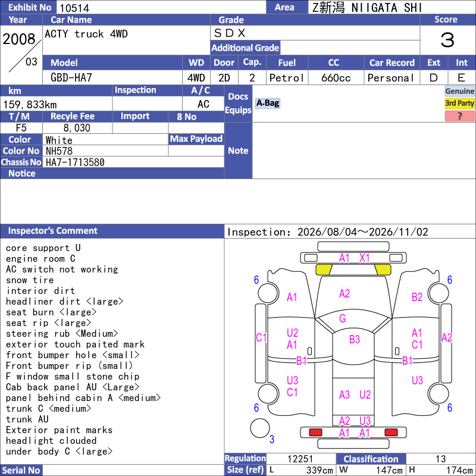
Task: Click the pink question mark badge
Action: pos(459,116)
